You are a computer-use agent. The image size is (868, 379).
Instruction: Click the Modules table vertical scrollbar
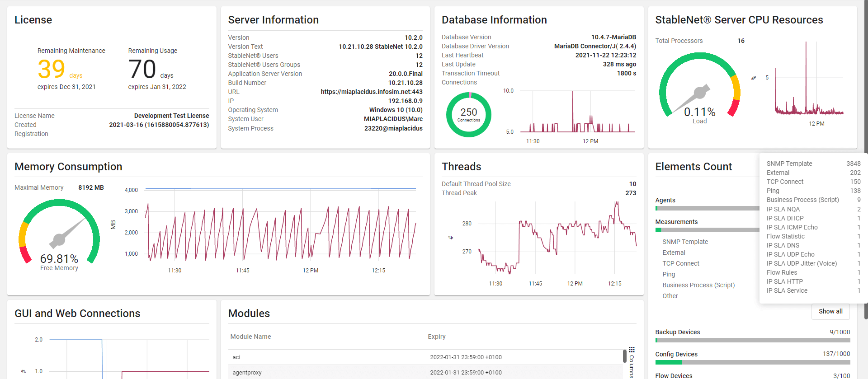coord(624,356)
